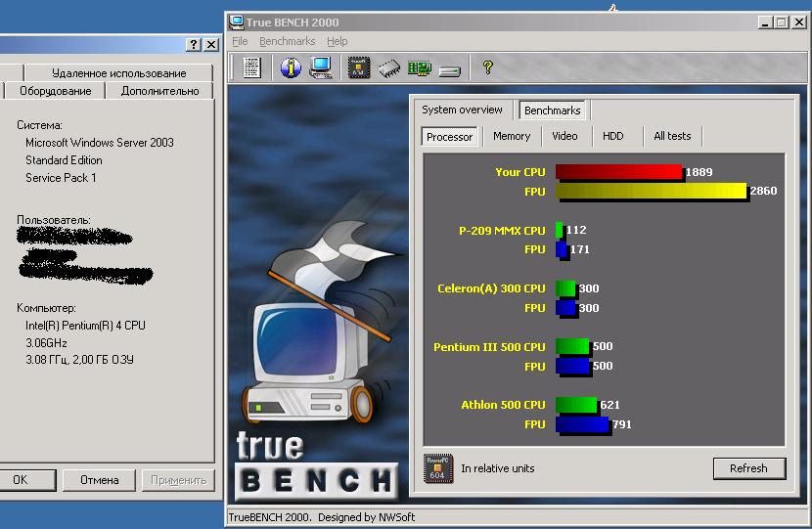This screenshot has width=812, height=529.
Task: Click the computer system overview toolbar icon
Action: 320,67
